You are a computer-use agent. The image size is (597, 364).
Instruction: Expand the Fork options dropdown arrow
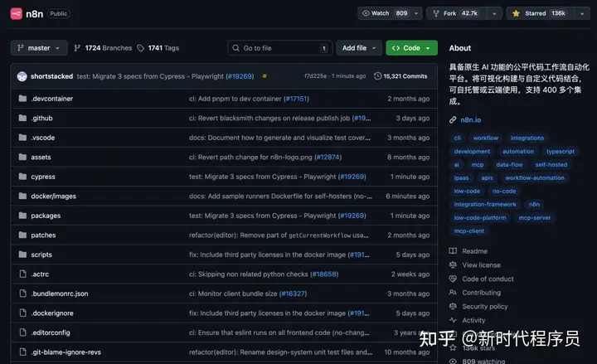coord(494,13)
